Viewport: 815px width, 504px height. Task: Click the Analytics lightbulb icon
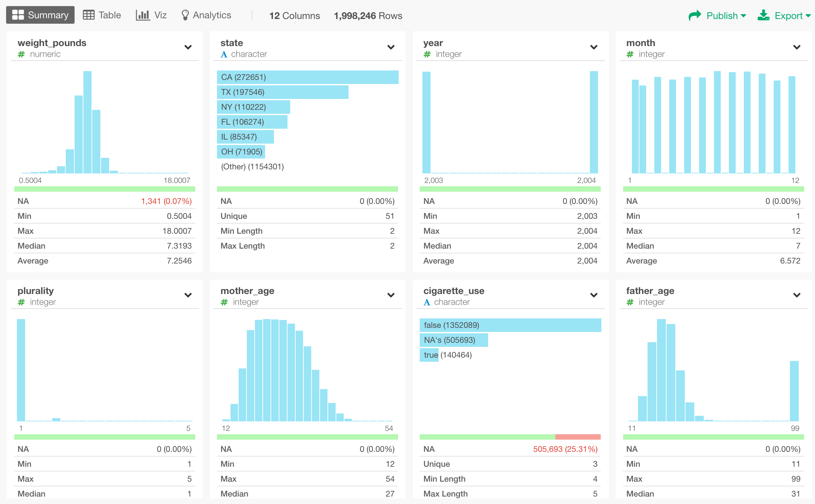[185, 15]
